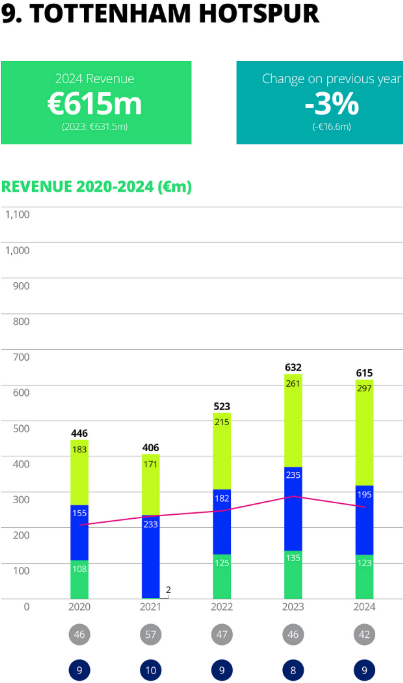The image size is (403, 683).
Task: Click the total label 615 above 2024 bar
Action: click(x=364, y=373)
